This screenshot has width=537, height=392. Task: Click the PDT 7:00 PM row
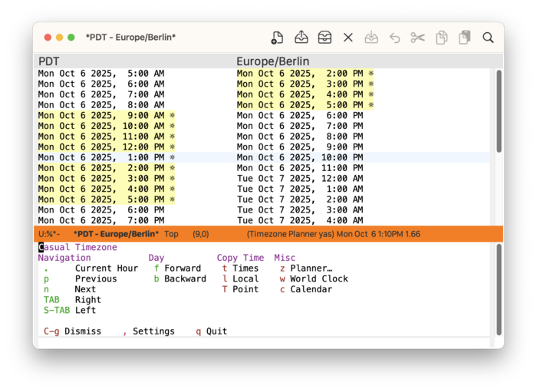pos(101,220)
